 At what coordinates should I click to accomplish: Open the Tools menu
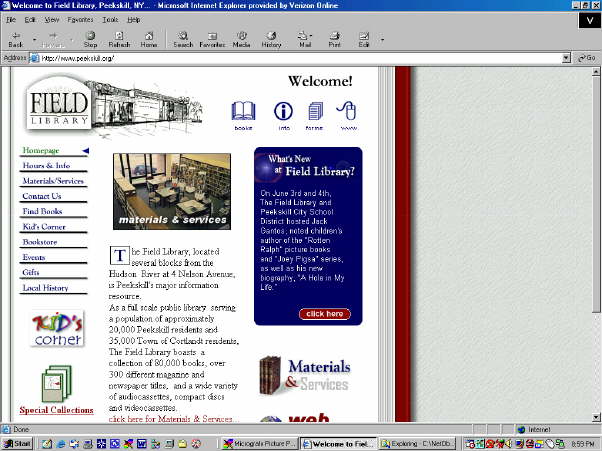tap(110, 20)
